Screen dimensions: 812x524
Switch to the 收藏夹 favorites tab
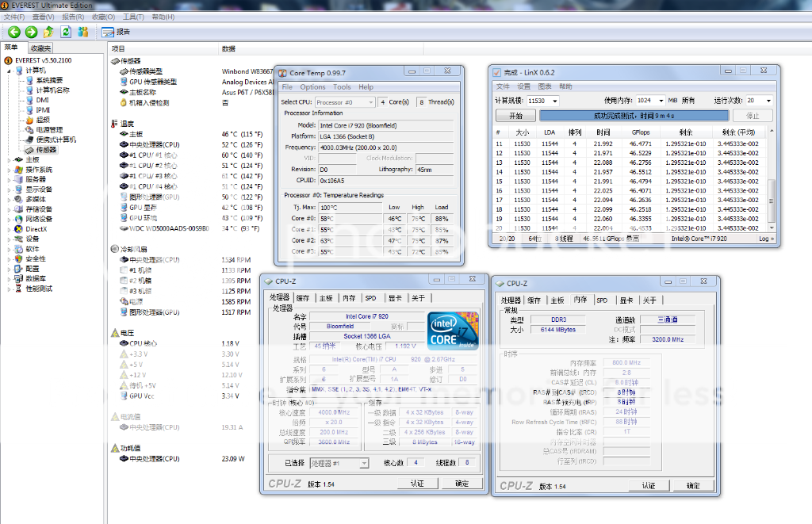pyautogui.click(x=40, y=48)
